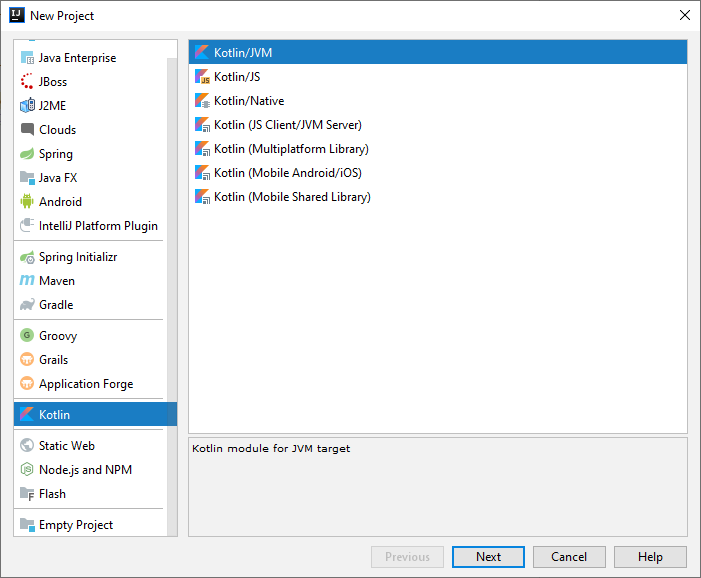Open Help for New Project
Viewport: 701px width, 578px height.
point(650,557)
